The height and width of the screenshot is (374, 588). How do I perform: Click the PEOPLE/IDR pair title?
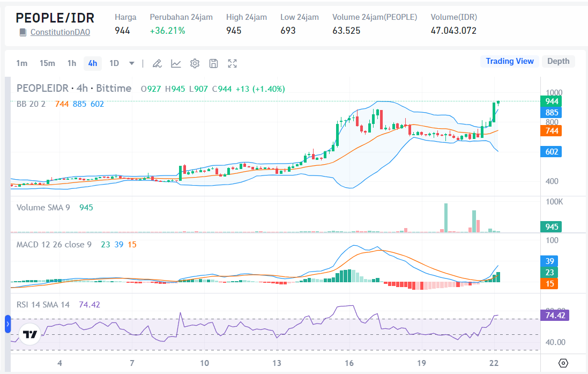click(x=55, y=18)
